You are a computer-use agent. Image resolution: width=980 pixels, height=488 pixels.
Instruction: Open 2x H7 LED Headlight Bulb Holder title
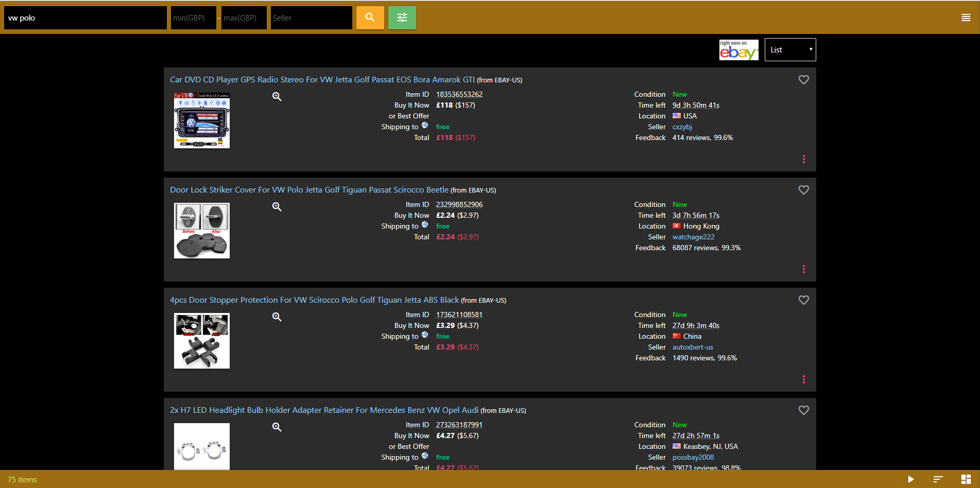pyautogui.click(x=324, y=410)
